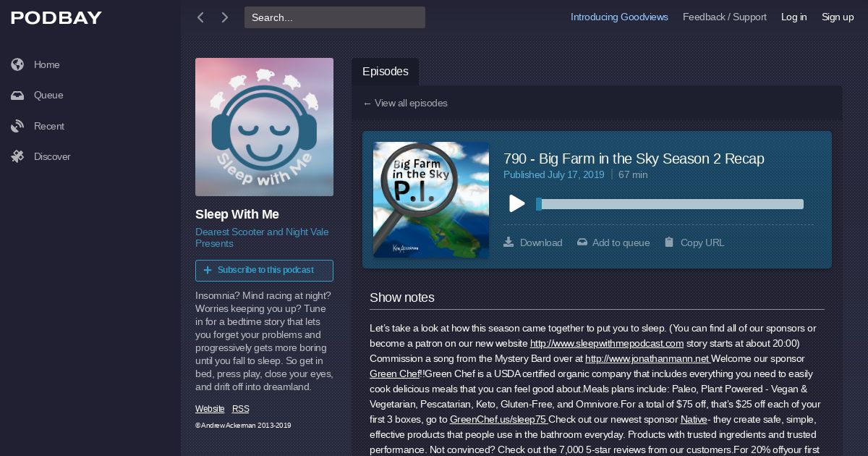Screen dimensions: 868x456
Task: Click the 67 min duration text
Action: click(x=633, y=174)
